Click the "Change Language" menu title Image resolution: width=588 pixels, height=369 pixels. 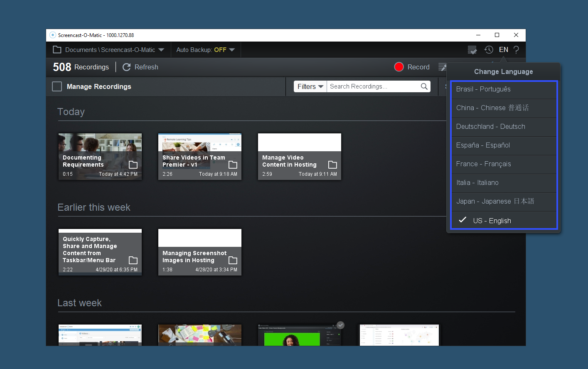point(504,71)
